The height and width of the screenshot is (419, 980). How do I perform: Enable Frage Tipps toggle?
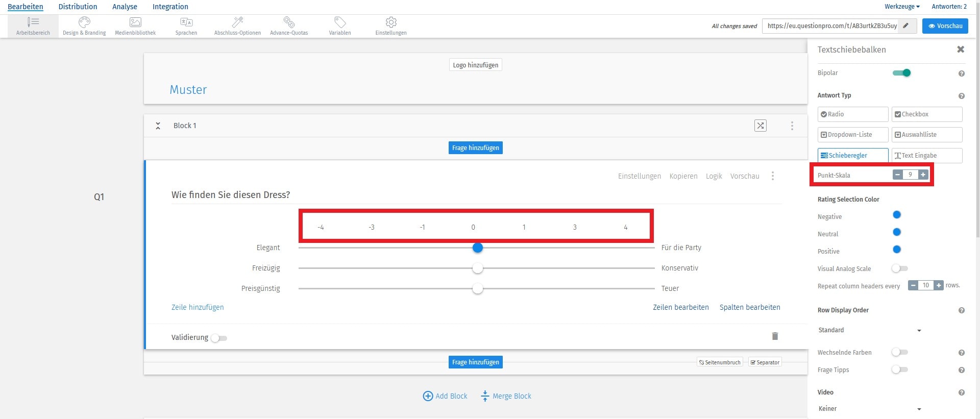point(899,369)
